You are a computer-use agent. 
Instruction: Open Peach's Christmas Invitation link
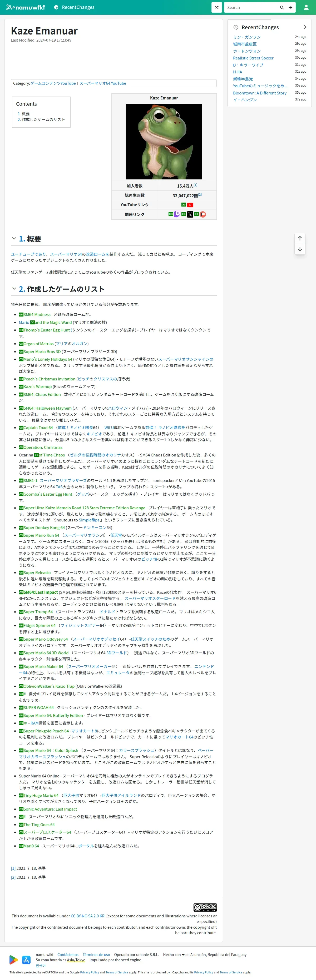(x=47, y=379)
